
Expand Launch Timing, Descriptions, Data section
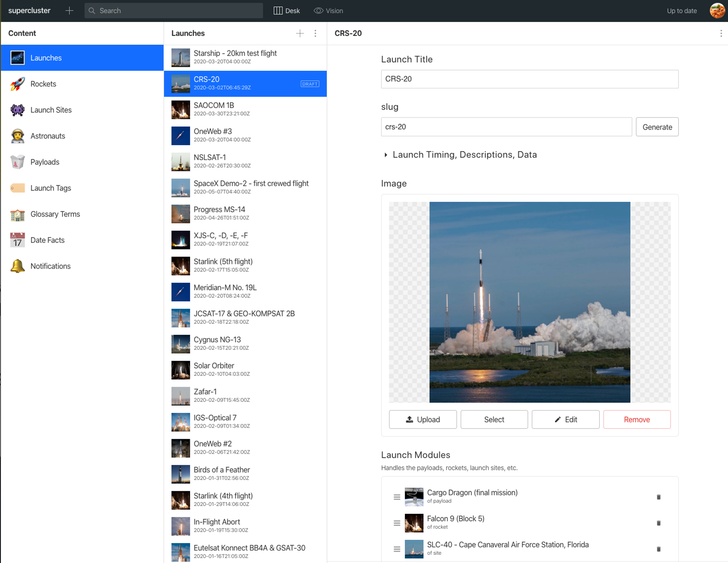click(460, 155)
